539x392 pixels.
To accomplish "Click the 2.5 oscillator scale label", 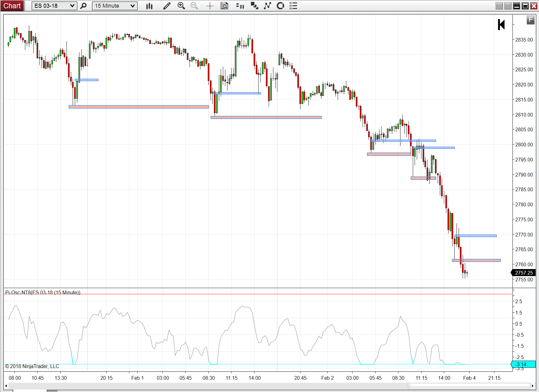I will pyautogui.click(x=519, y=301).
